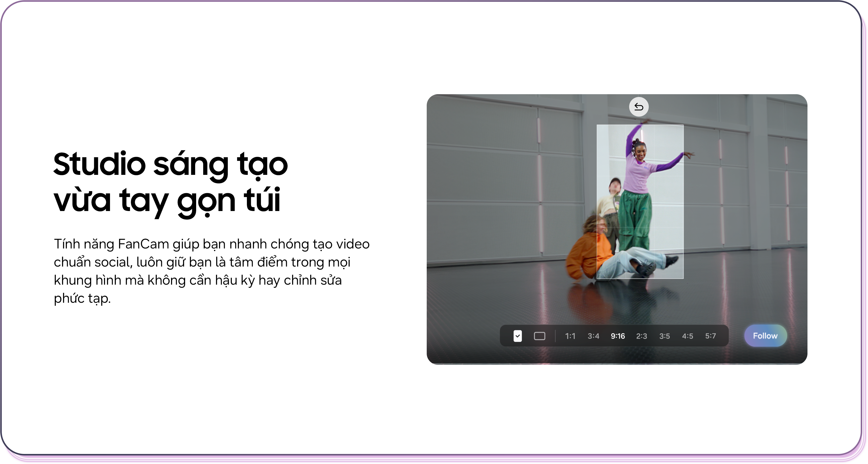Set crop ratio to 4:5
Screen dimensions: 868x464
tap(687, 336)
